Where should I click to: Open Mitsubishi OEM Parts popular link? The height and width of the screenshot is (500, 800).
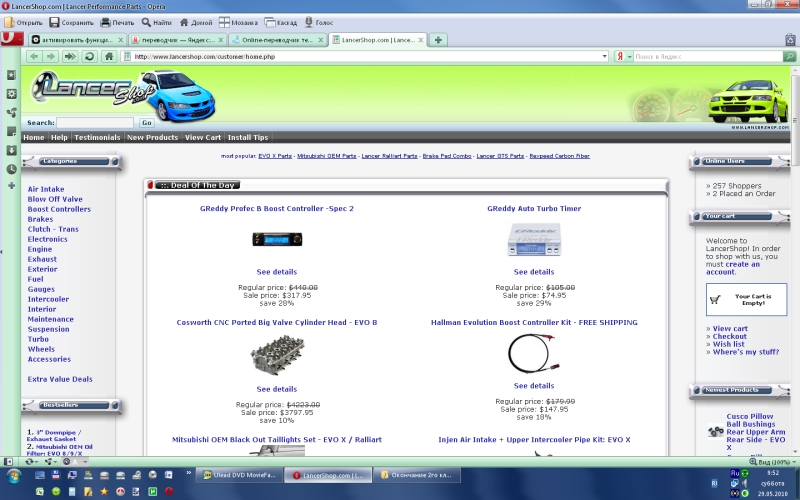327,156
